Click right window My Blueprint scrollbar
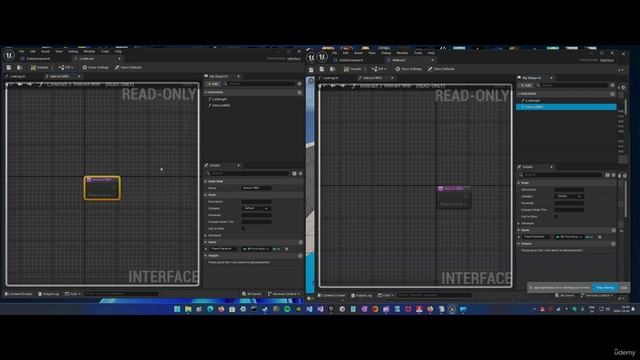Screen dimensions: 640x360 point(625,107)
